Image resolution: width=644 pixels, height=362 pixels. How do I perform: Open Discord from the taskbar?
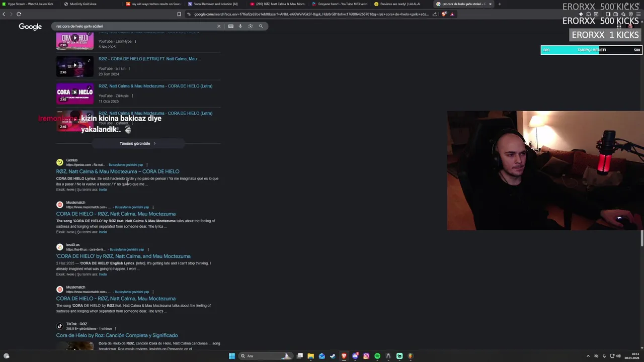pyautogui.click(x=355, y=356)
